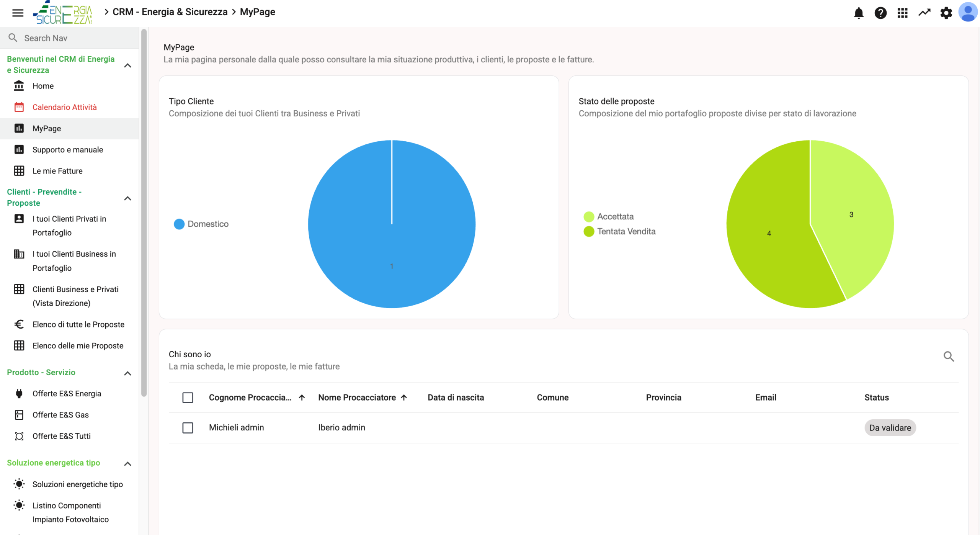The height and width of the screenshot is (535, 980).
Task: Collapse Benvenuti nel CRM section
Action: pos(128,65)
